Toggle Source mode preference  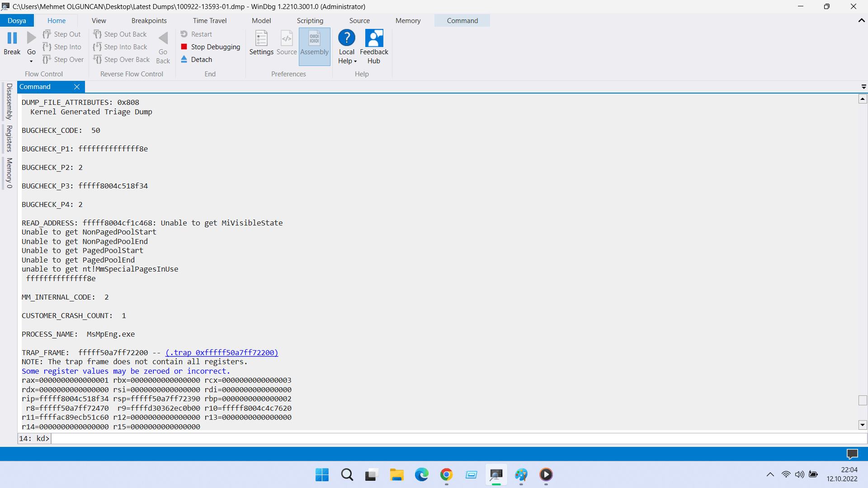(x=287, y=39)
